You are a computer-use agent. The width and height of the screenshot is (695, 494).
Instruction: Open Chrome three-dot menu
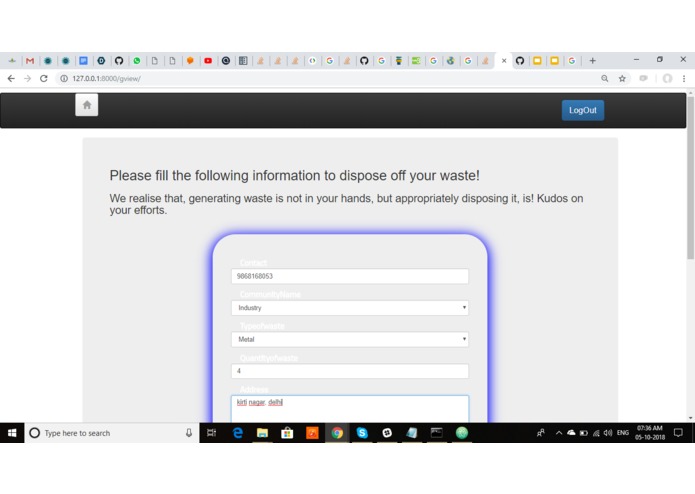[x=684, y=78]
